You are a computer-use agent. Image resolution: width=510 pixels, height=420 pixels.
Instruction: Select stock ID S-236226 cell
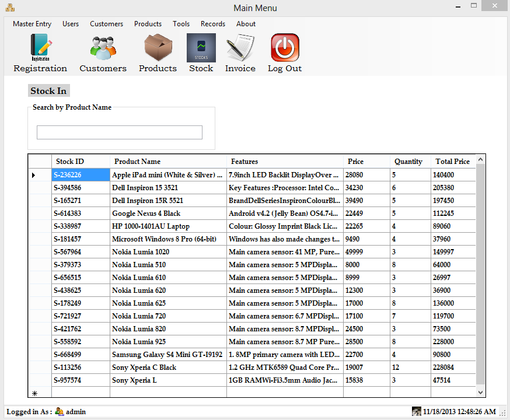pos(81,175)
